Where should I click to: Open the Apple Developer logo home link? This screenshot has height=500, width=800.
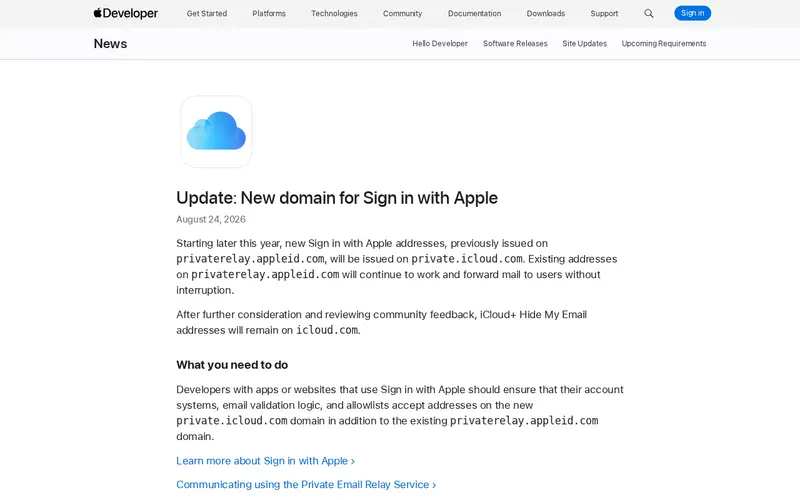126,13
